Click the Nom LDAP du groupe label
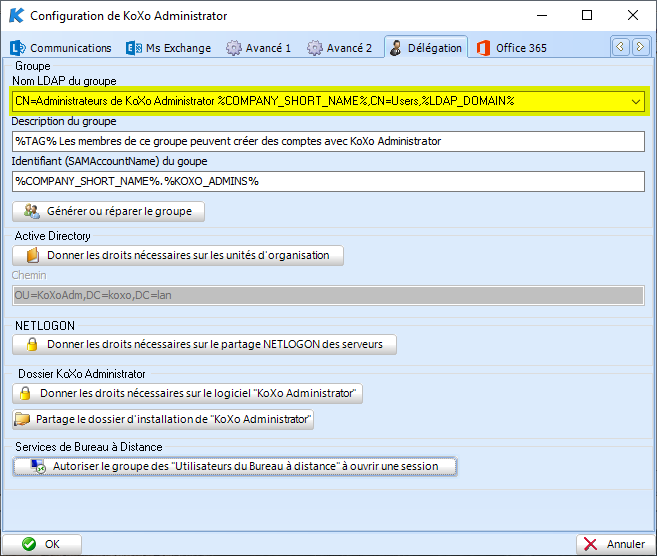The image size is (657, 556). [64, 81]
